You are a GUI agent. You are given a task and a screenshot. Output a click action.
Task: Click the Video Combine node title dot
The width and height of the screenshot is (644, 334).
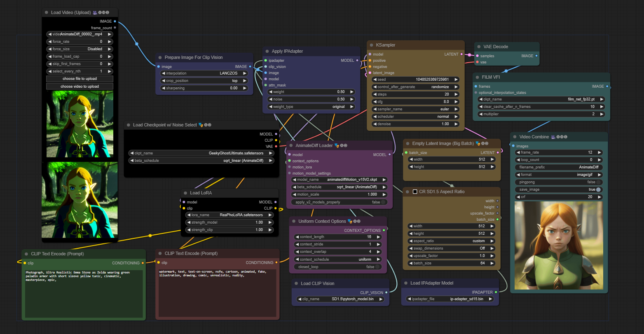point(515,137)
